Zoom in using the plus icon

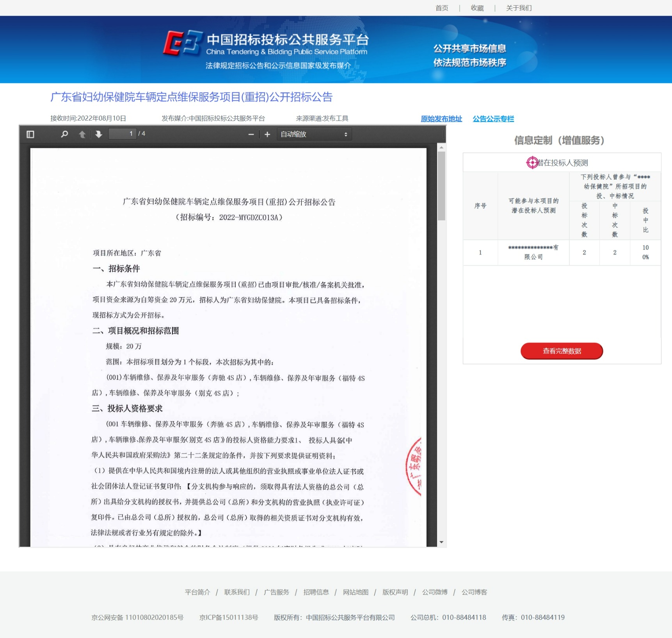point(267,134)
